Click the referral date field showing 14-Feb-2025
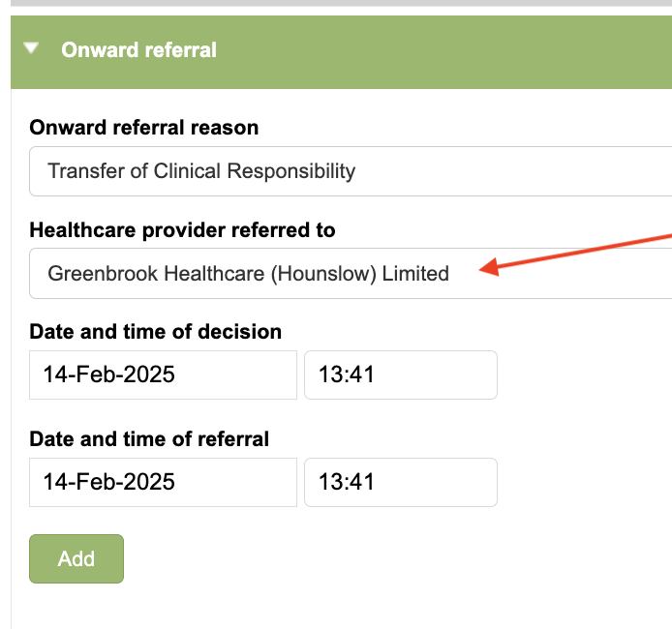Image resolution: width=672 pixels, height=629 pixels. coord(163,482)
